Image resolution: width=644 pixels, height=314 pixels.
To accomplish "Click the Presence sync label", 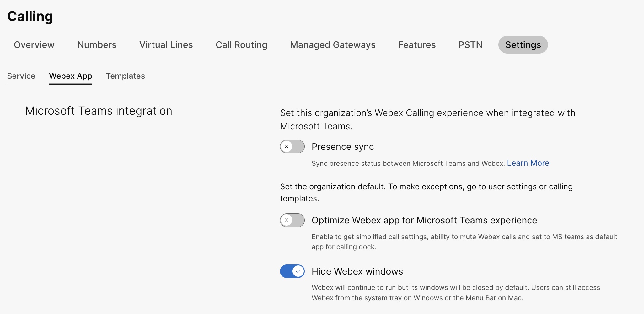I will click(343, 147).
